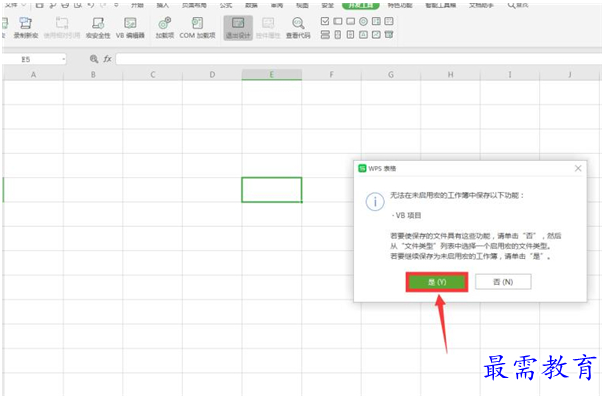Insert an option button (circle) control

coord(363,21)
